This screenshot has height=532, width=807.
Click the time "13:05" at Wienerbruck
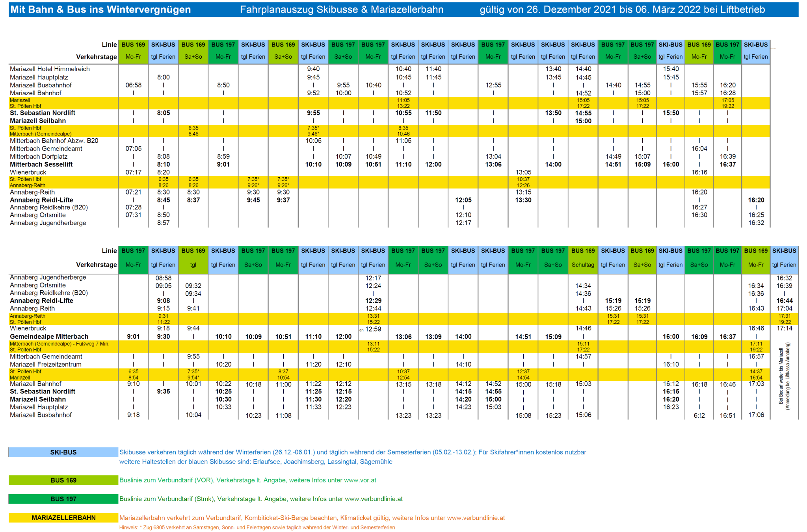(x=523, y=172)
